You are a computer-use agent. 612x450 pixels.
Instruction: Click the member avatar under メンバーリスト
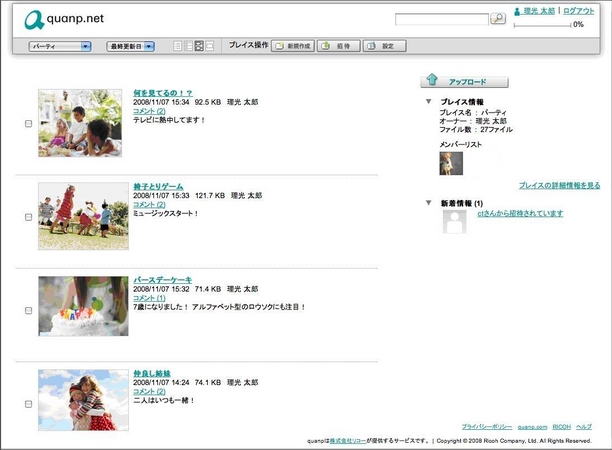click(x=451, y=163)
